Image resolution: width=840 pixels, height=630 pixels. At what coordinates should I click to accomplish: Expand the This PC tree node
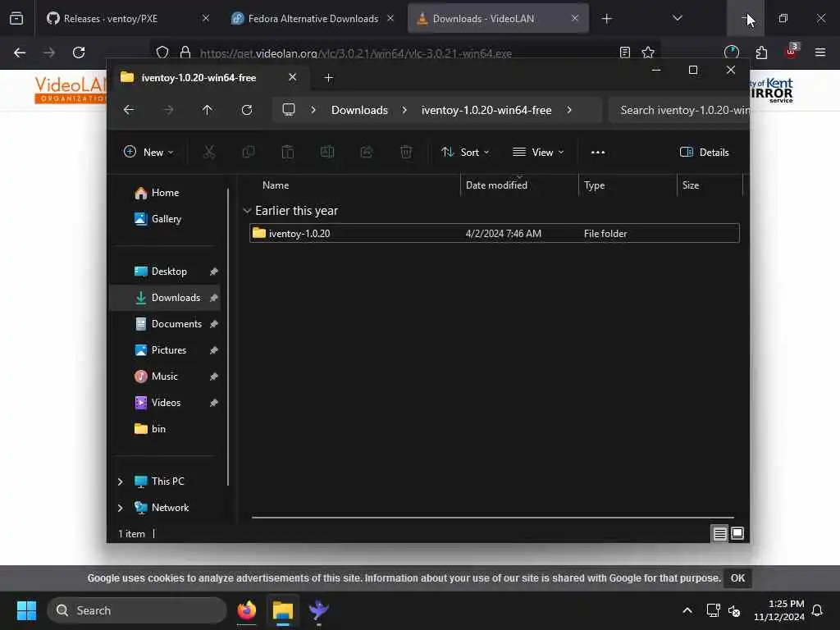point(120,482)
